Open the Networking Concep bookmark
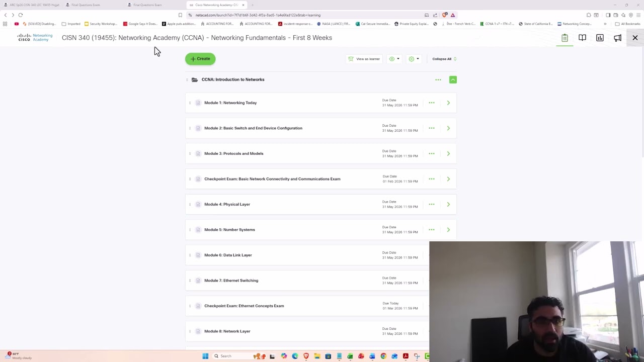This screenshot has width=644, height=362. [x=574, y=24]
